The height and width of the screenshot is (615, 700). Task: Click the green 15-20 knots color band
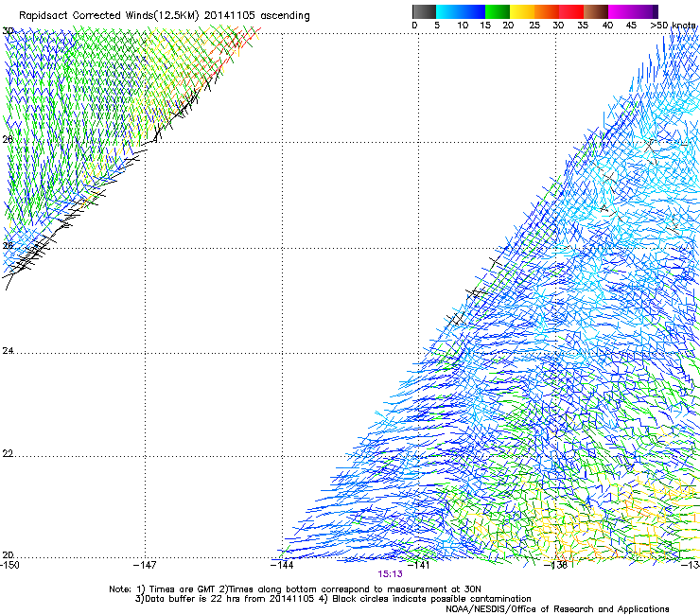coord(498,11)
